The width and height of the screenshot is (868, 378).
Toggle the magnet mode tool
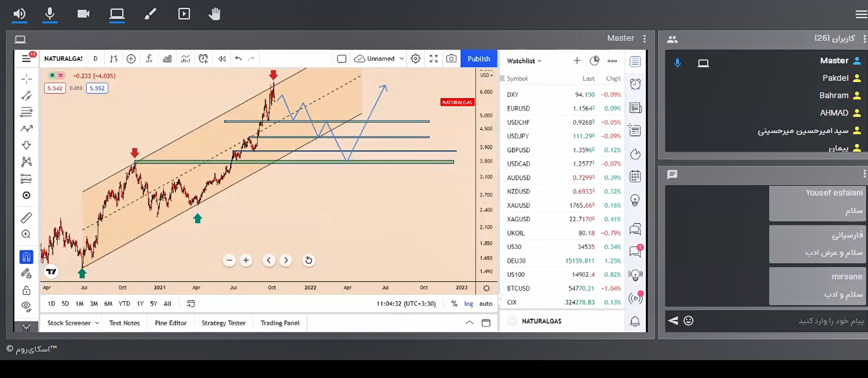tap(26, 257)
